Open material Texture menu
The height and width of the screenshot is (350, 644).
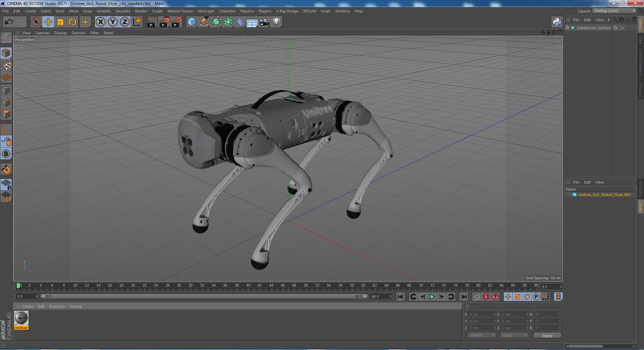pyautogui.click(x=76, y=306)
